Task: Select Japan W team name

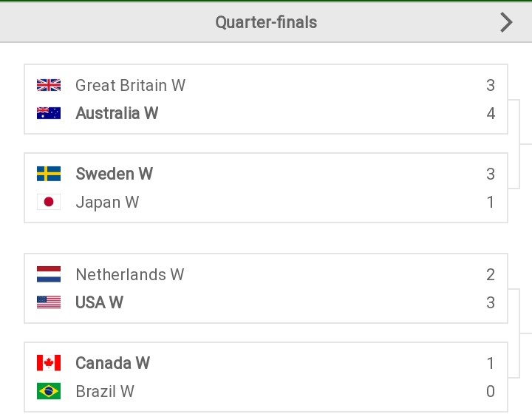Action: (107, 203)
